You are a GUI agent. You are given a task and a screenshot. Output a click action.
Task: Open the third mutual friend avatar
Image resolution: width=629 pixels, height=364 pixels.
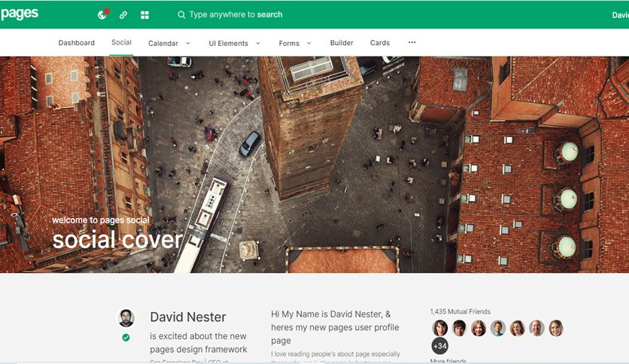479,329
